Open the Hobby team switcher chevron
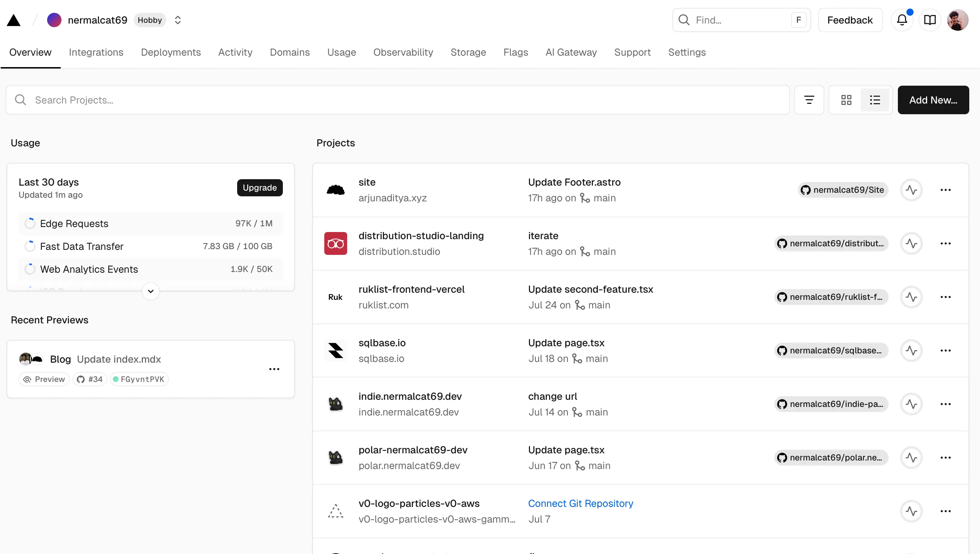Image resolution: width=980 pixels, height=554 pixels. click(x=177, y=20)
